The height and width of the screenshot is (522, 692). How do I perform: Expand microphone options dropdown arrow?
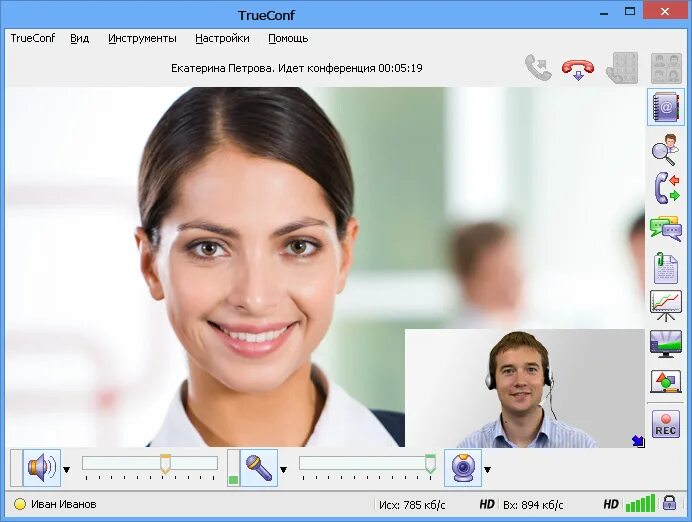coord(284,469)
